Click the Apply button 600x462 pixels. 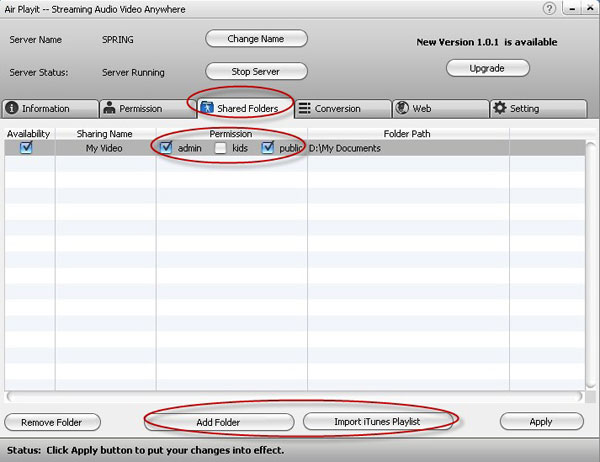541,421
